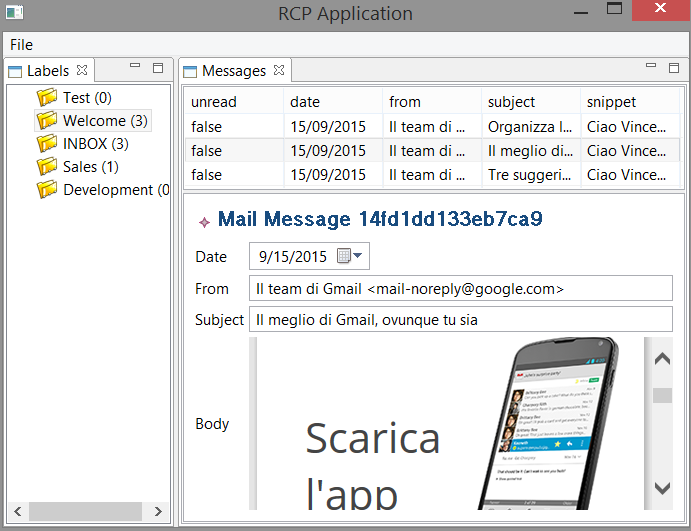
Task: Click the phone image in the body
Action: (548, 423)
